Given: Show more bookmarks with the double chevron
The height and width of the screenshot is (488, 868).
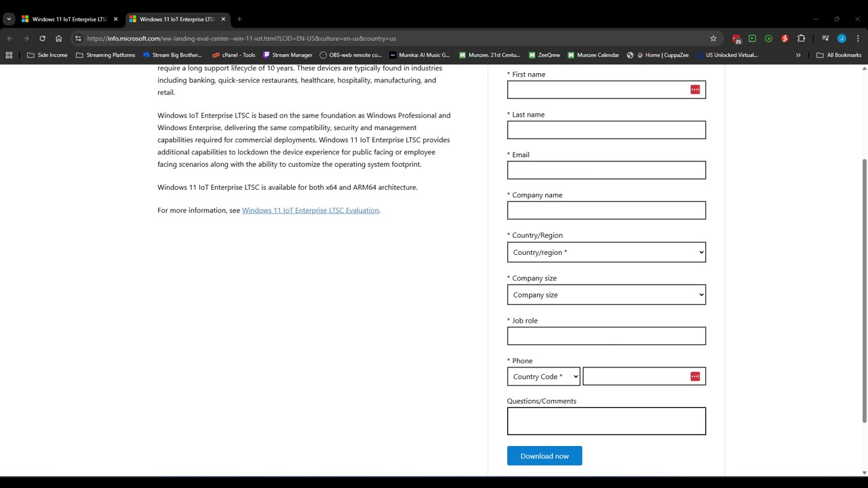Looking at the screenshot, I should point(798,55).
